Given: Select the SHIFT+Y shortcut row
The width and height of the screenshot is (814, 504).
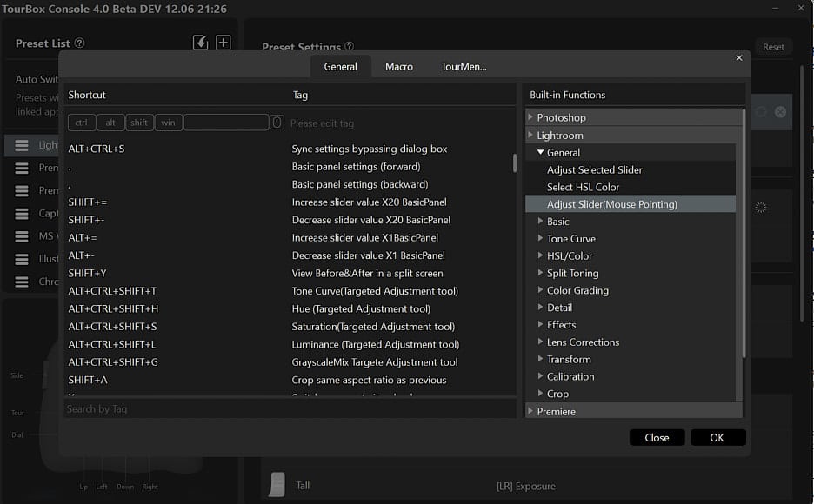Looking at the screenshot, I should point(289,273).
